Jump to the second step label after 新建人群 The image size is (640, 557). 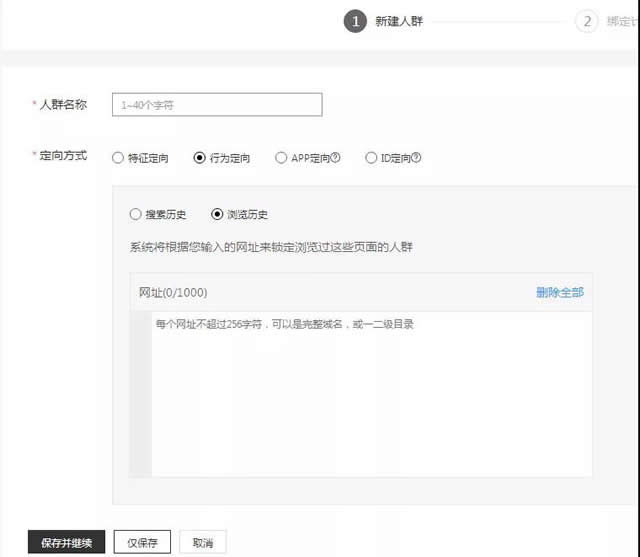click(x=622, y=21)
